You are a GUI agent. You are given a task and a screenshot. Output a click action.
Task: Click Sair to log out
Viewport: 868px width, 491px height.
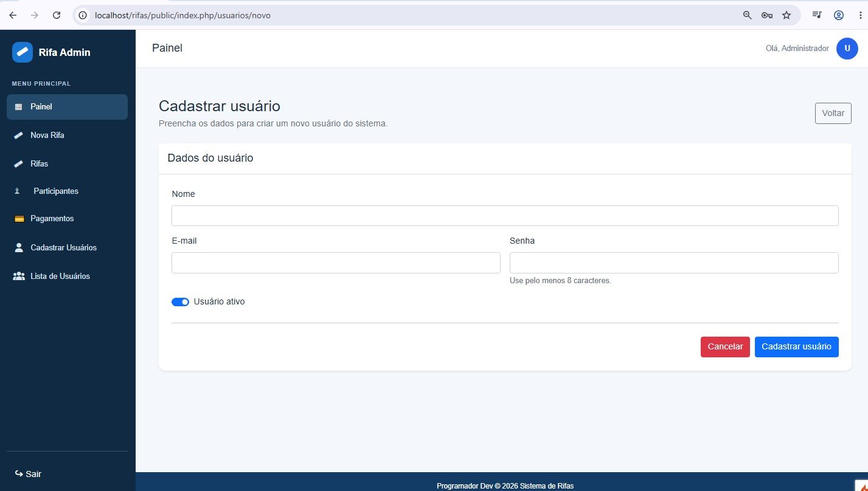click(28, 474)
